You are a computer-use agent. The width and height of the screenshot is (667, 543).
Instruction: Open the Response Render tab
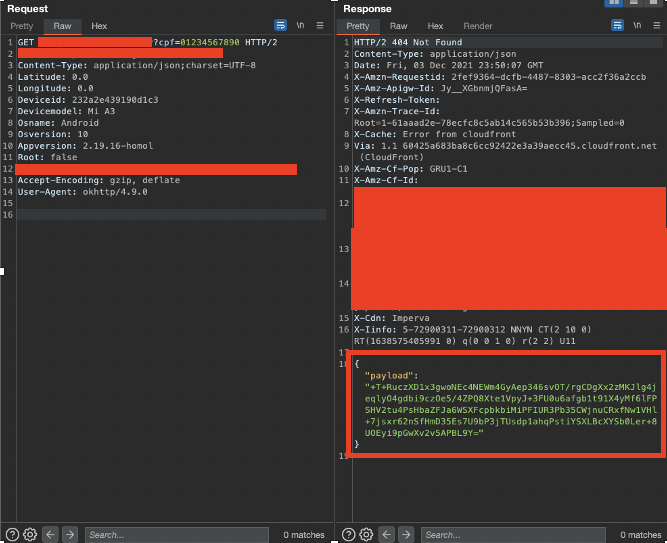pos(478,26)
